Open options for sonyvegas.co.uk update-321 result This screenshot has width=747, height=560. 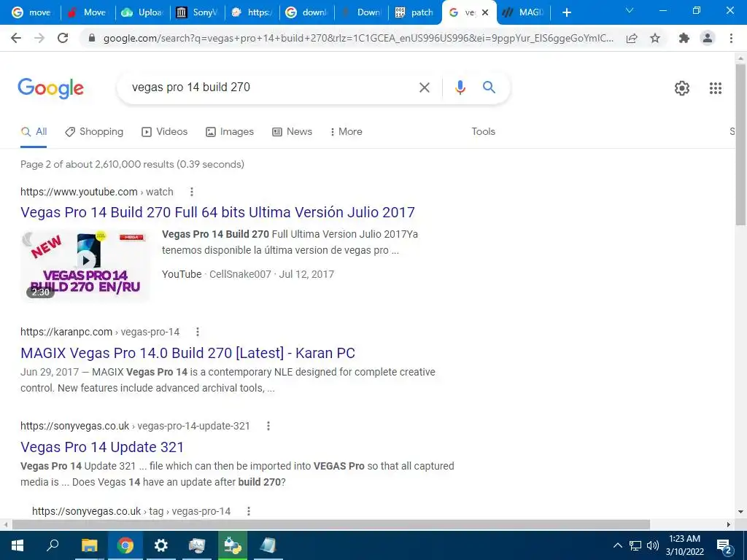tap(268, 426)
